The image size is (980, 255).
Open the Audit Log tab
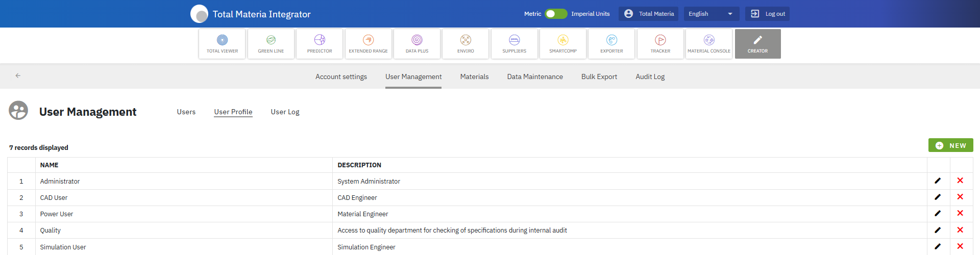click(650, 76)
